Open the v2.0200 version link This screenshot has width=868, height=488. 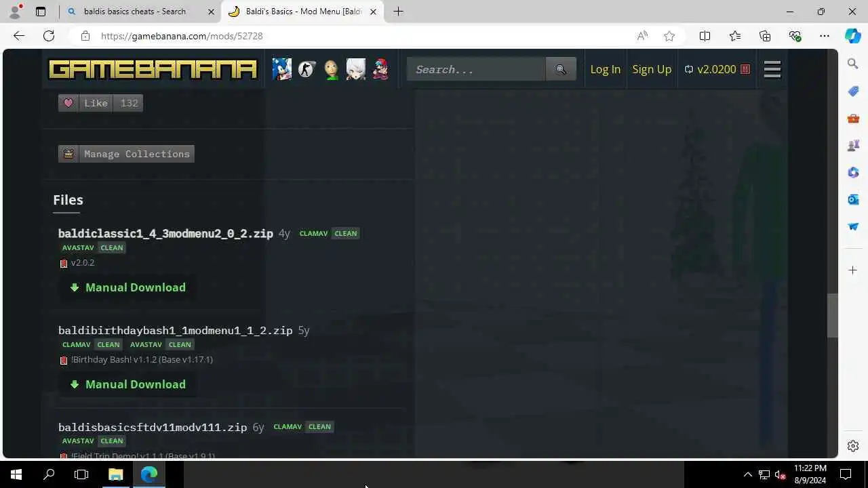(717, 69)
